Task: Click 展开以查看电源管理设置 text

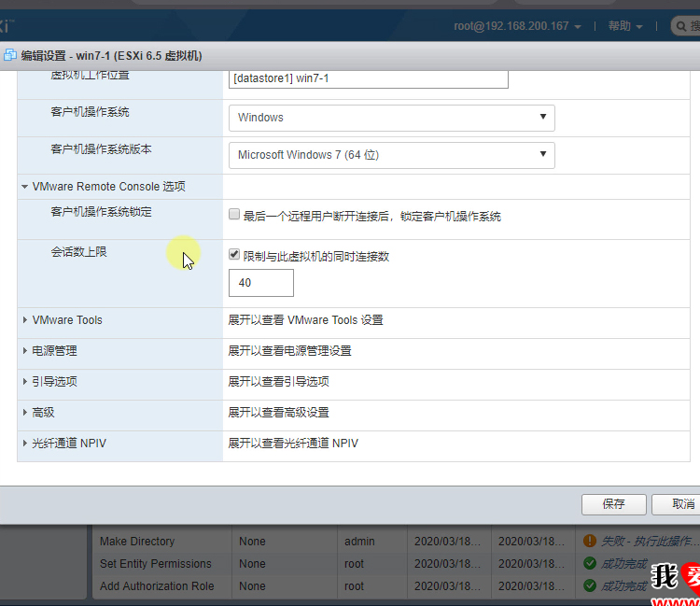Action: point(289,351)
